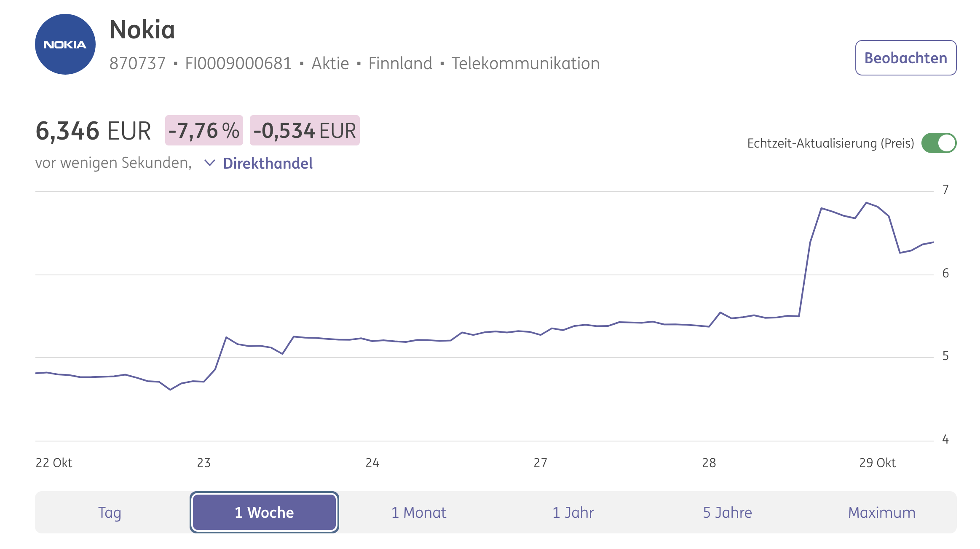This screenshot has height=549, width=980.
Task: Click the -0,534 EUR change badge
Action: pos(304,130)
